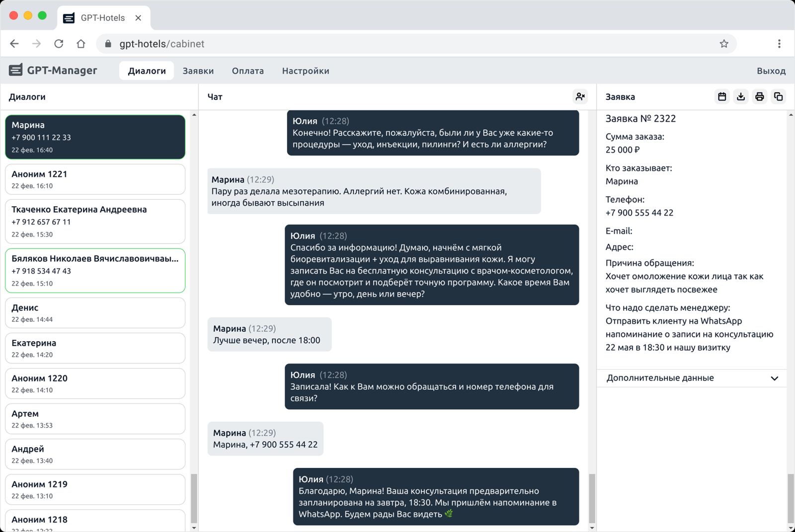Download the request using the download icon
This screenshot has width=795, height=532.
point(741,96)
